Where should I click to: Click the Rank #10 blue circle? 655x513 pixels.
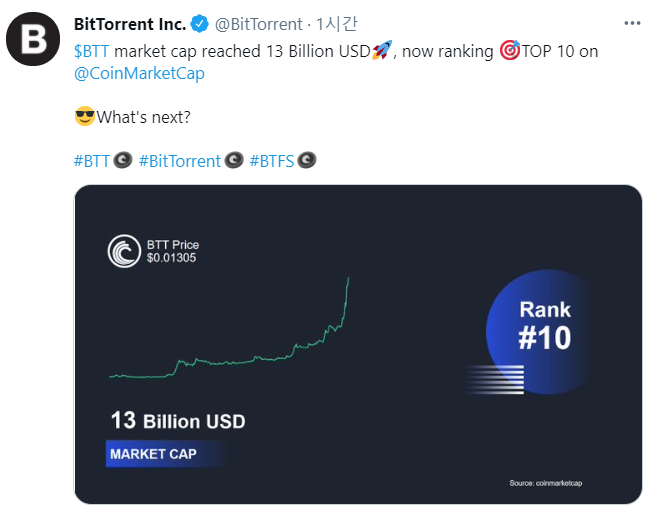point(539,332)
